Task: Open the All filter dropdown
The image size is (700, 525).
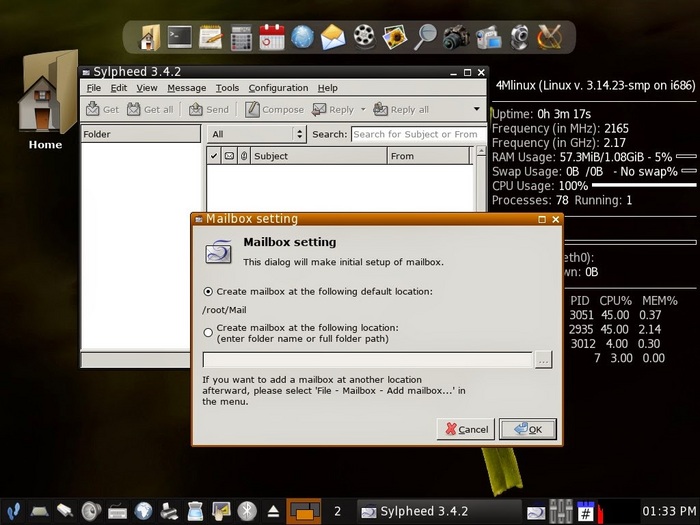Action: coord(257,134)
